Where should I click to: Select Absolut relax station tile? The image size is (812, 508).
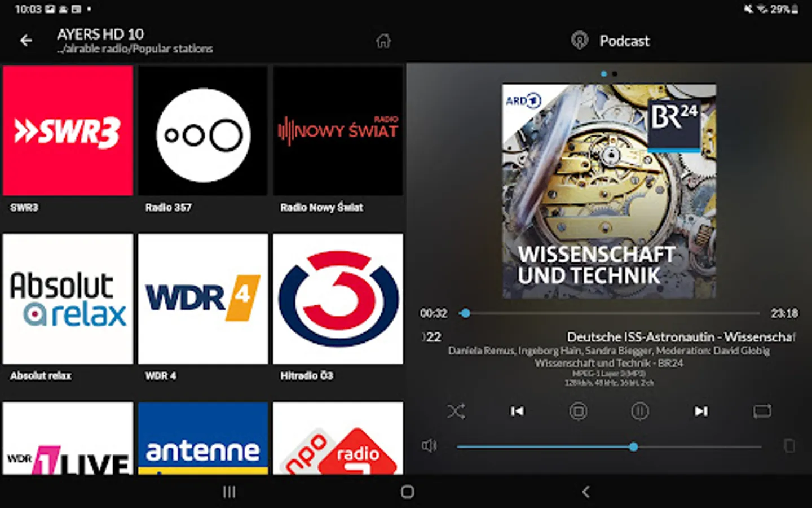[68, 299]
